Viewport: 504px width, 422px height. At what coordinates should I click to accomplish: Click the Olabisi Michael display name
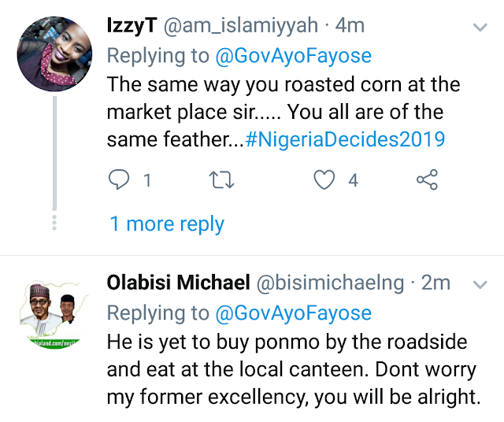[x=178, y=282]
